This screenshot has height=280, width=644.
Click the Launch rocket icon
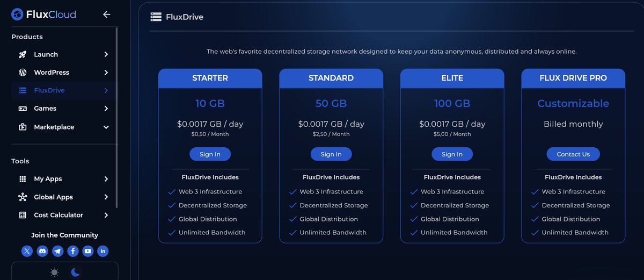[x=23, y=54]
